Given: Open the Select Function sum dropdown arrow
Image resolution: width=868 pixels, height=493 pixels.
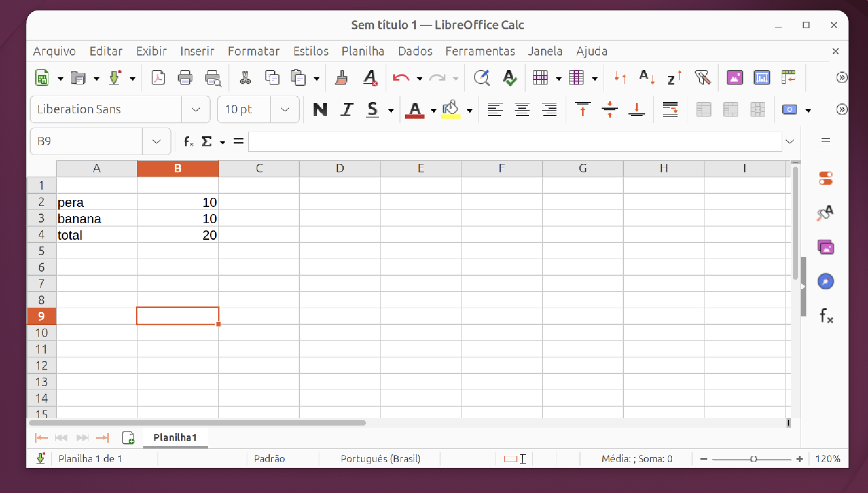Looking at the screenshot, I should tap(223, 142).
